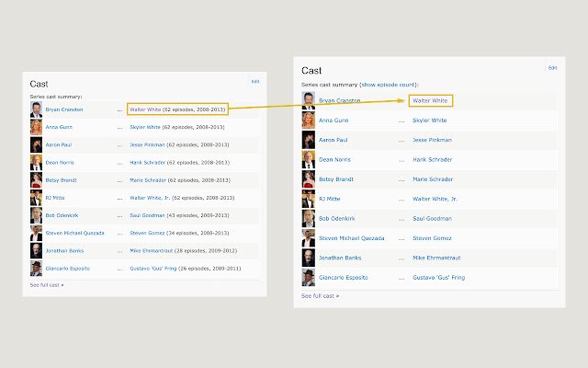
Task: Open Bob Odenkirk link in left cast panel
Action: (x=62, y=215)
